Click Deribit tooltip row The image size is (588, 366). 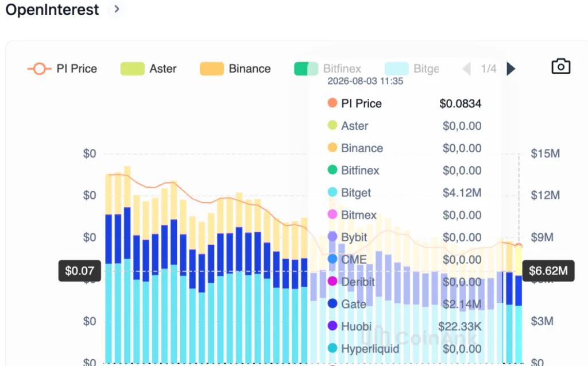point(404,282)
